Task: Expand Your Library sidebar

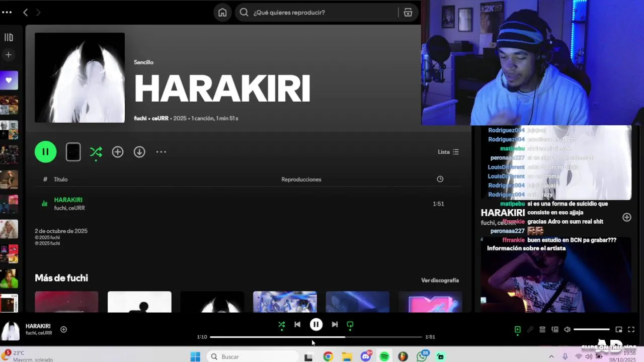Action: pos(9,37)
